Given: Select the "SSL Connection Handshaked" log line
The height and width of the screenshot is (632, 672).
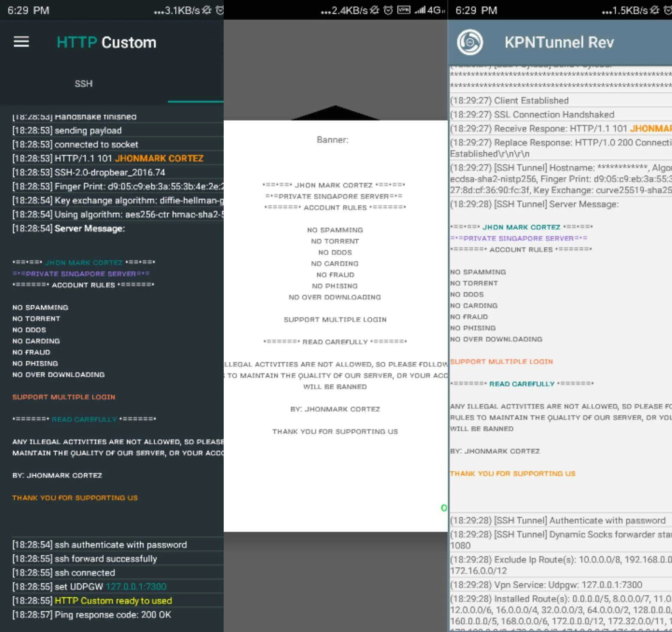Looking at the screenshot, I should [561, 114].
